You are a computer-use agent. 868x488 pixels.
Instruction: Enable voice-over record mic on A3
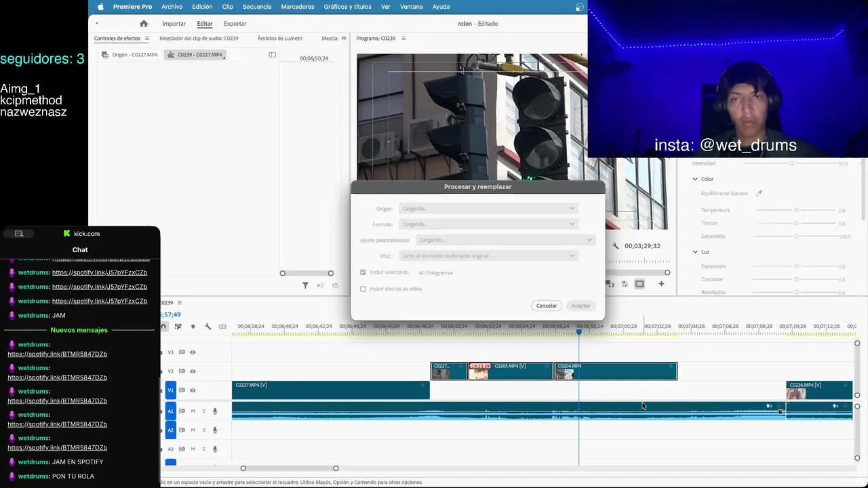pyautogui.click(x=215, y=449)
